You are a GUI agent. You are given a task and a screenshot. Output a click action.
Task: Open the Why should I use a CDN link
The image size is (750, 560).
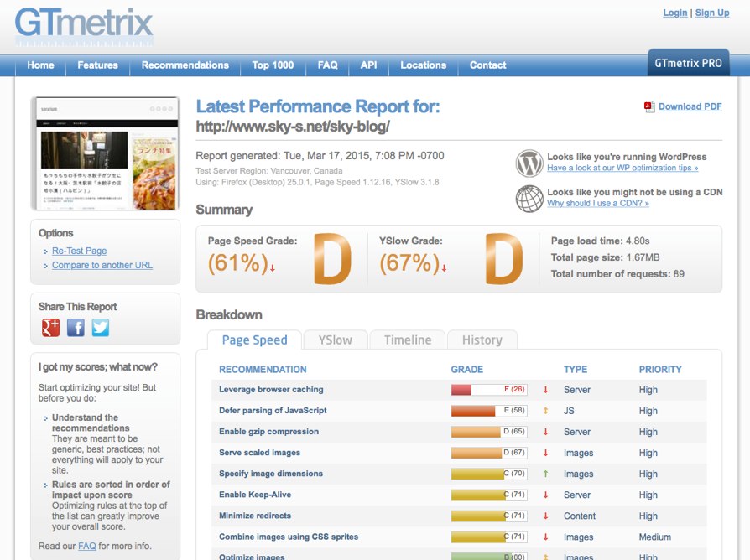click(x=598, y=203)
